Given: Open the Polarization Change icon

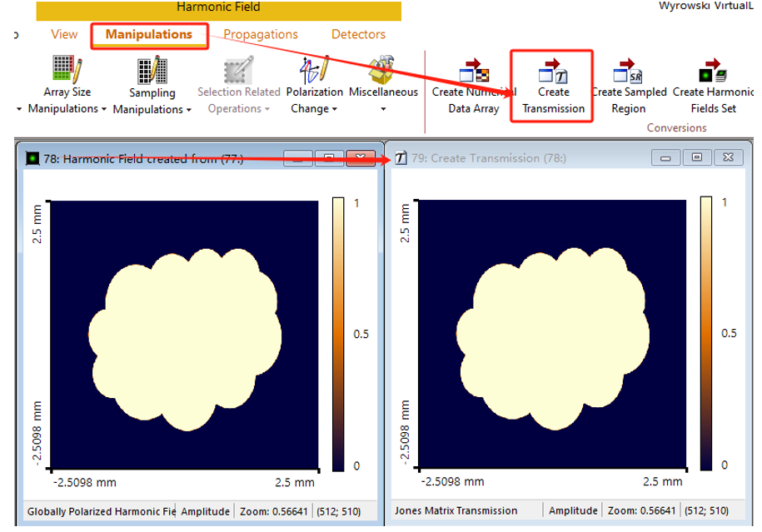Looking at the screenshot, I should coord(314,69).
